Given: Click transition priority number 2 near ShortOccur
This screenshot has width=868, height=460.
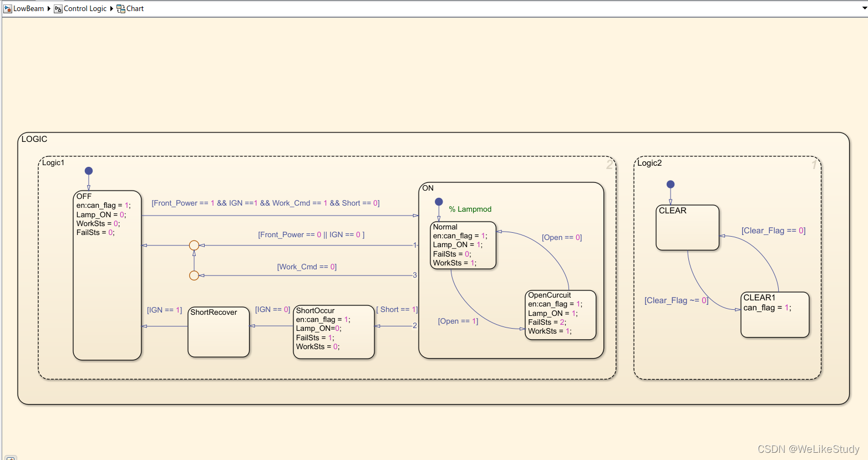Looking at the screenshot, I should [414, 326].
